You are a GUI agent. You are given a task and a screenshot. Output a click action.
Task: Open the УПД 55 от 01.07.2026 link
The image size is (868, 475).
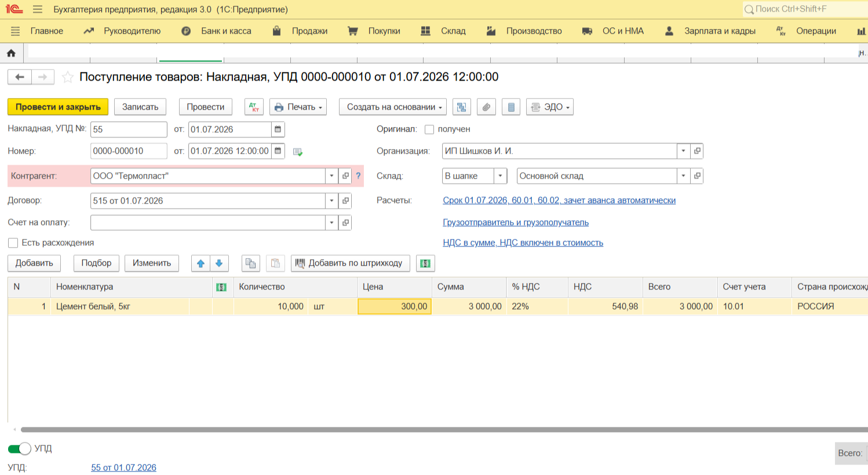point(123,467)
